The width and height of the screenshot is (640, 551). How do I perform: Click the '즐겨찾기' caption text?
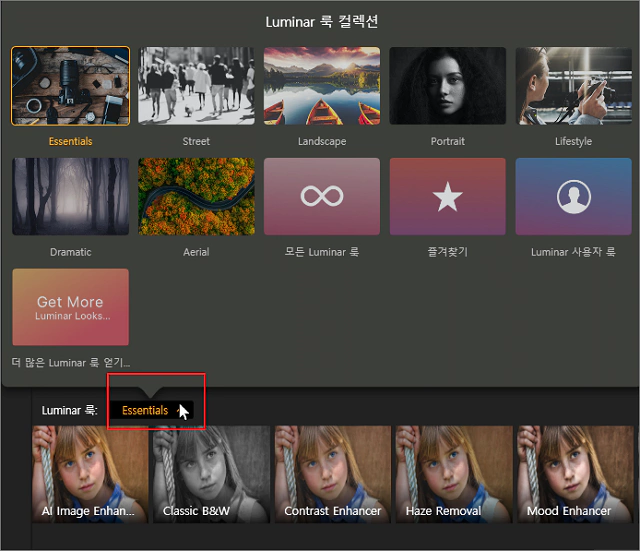coord(448,252)
